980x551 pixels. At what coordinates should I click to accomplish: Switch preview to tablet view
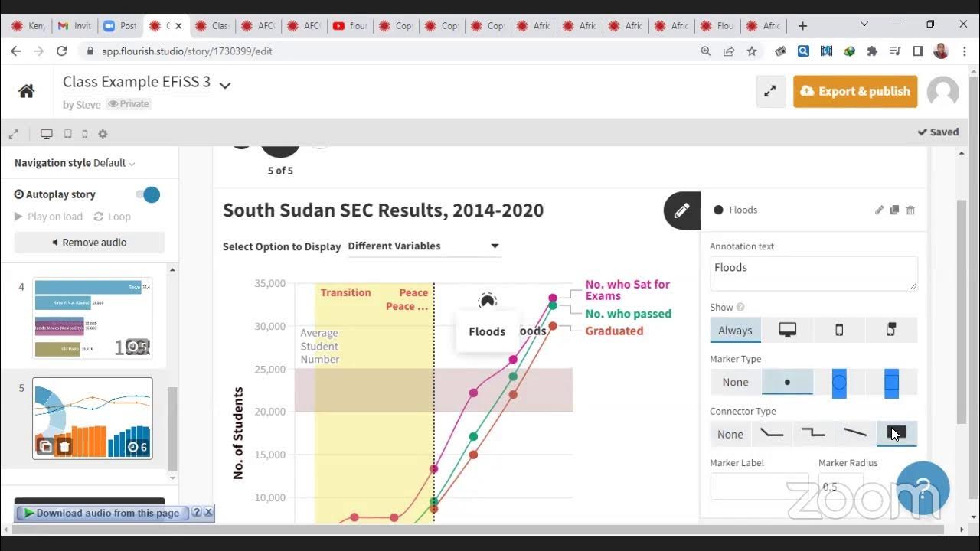[x=67, y=133]
